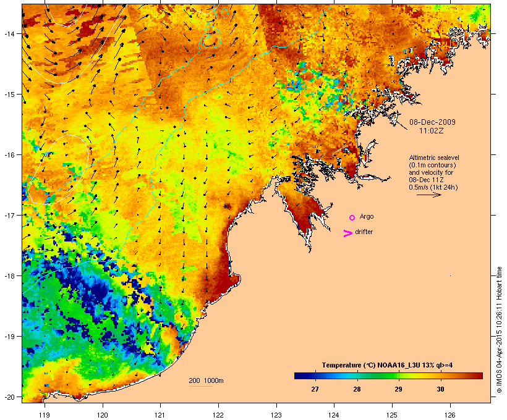This screenshot has width=507, height=420.
Task: Click the '08-Dec-2009' date text
Action: 432,122
